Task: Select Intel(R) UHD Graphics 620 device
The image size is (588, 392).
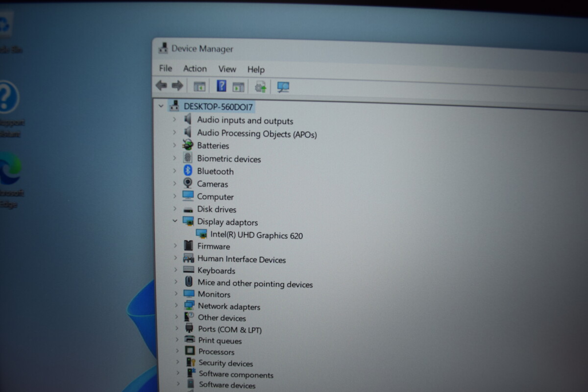Action: click(256, 235)
